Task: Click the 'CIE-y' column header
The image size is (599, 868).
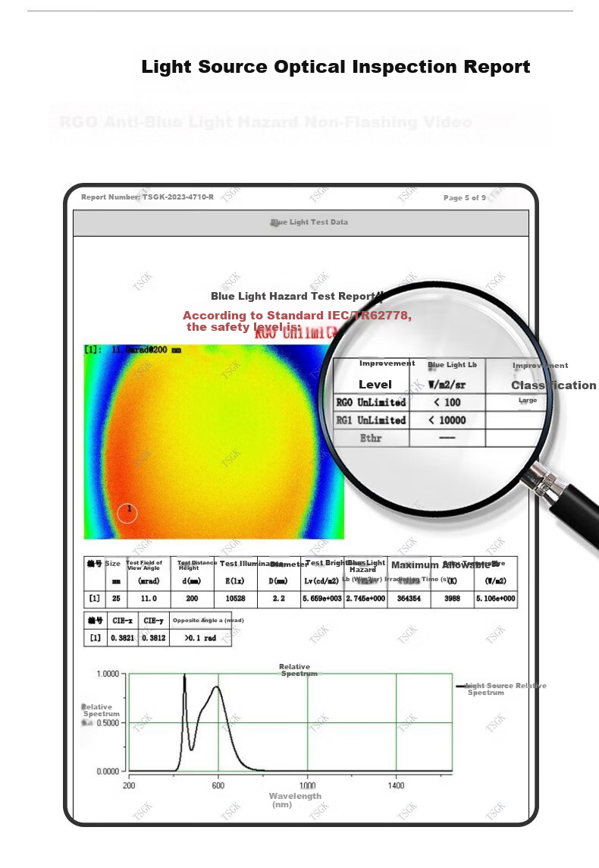Action: click(153, 621)
